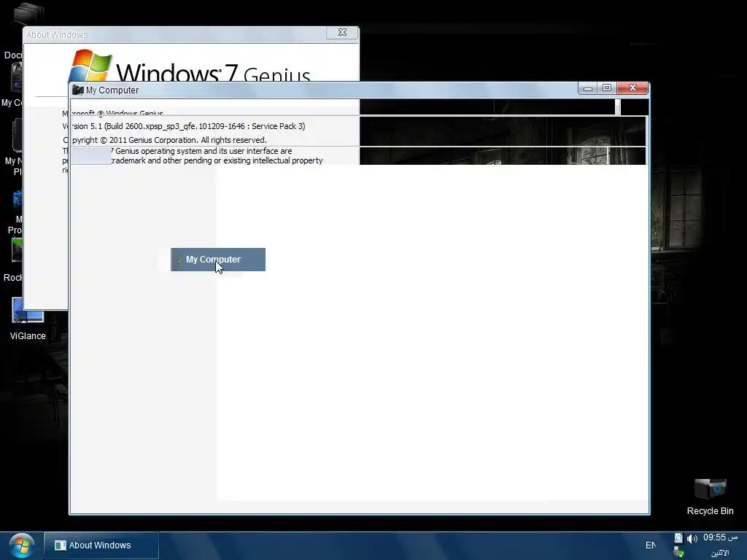This screenshot has height=560, width=747.
Task: Minimize the My Computer window
Action: click(588, 88)
